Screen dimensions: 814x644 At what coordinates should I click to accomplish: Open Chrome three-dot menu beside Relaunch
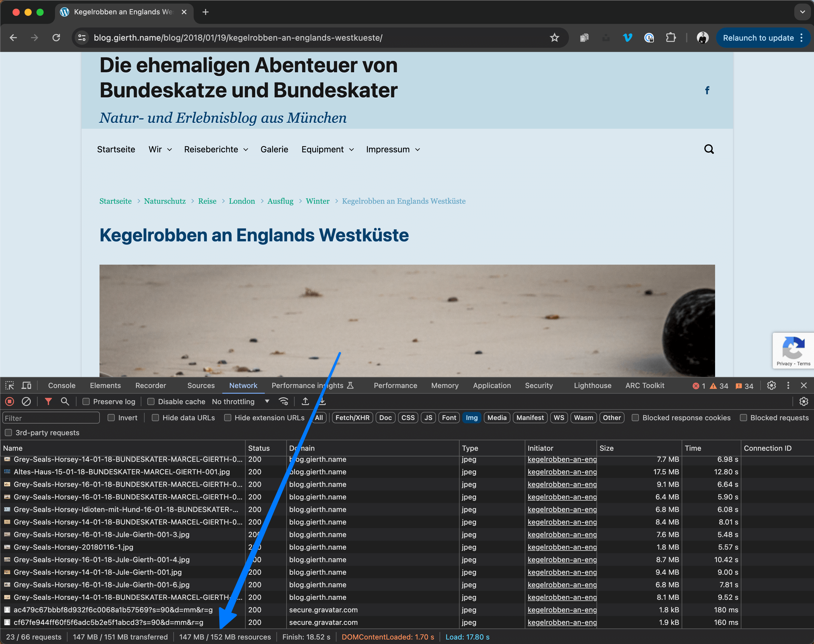801,38
